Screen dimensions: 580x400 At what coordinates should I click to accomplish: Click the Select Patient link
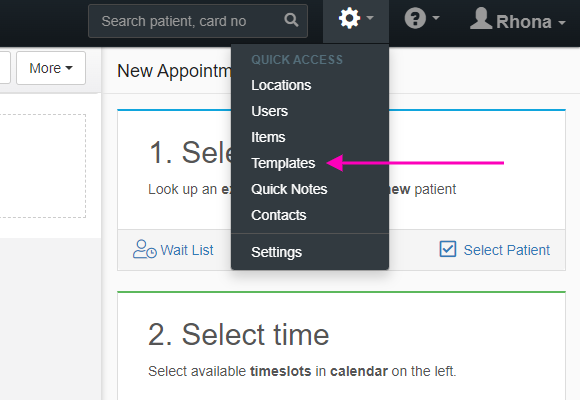tap(507, 250)
